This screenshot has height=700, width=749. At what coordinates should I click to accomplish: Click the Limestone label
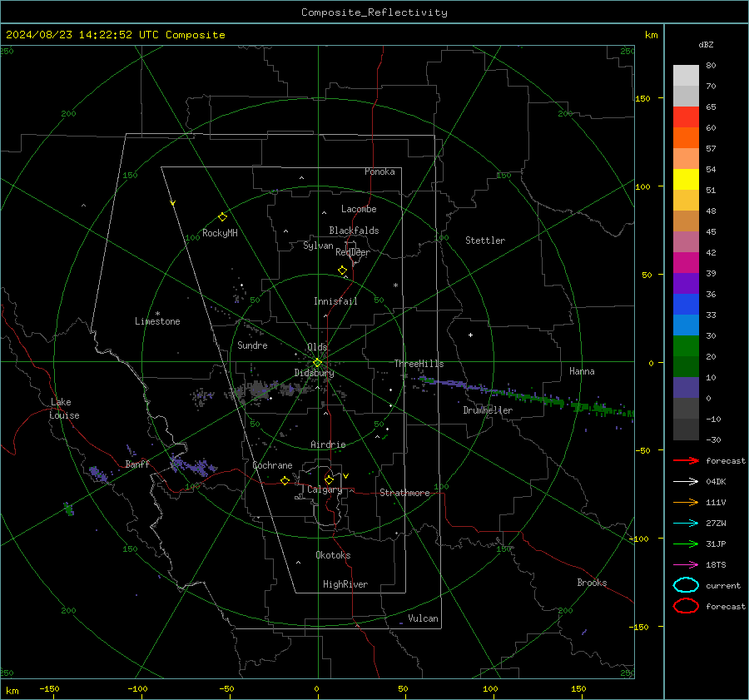click(x=157, y=321)
